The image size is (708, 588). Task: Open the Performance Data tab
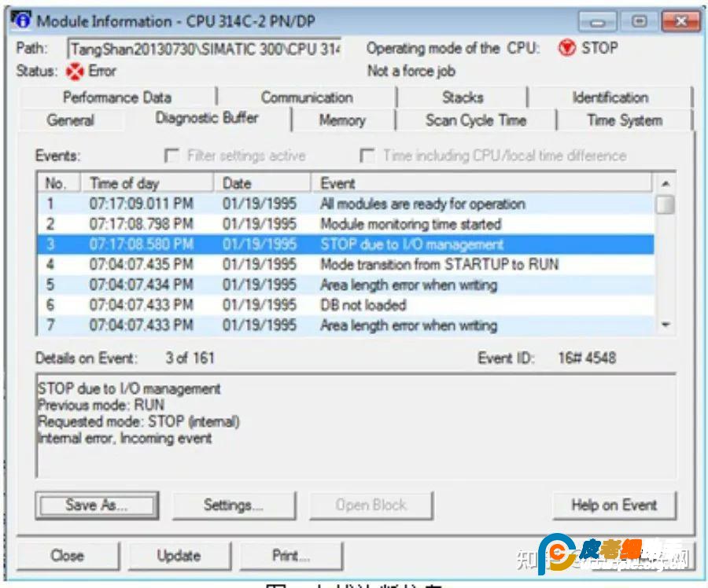pos(117,97)
